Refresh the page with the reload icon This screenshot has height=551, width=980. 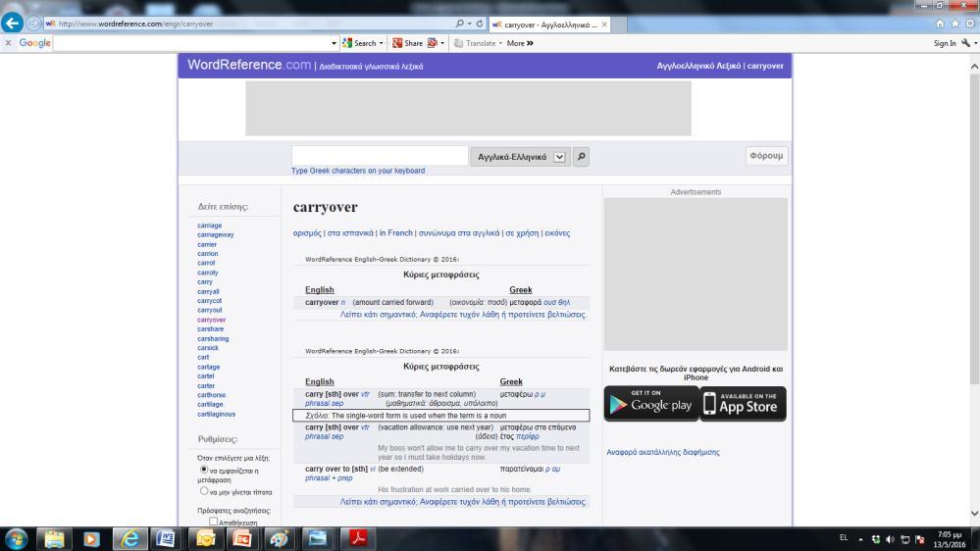point(480,24)
